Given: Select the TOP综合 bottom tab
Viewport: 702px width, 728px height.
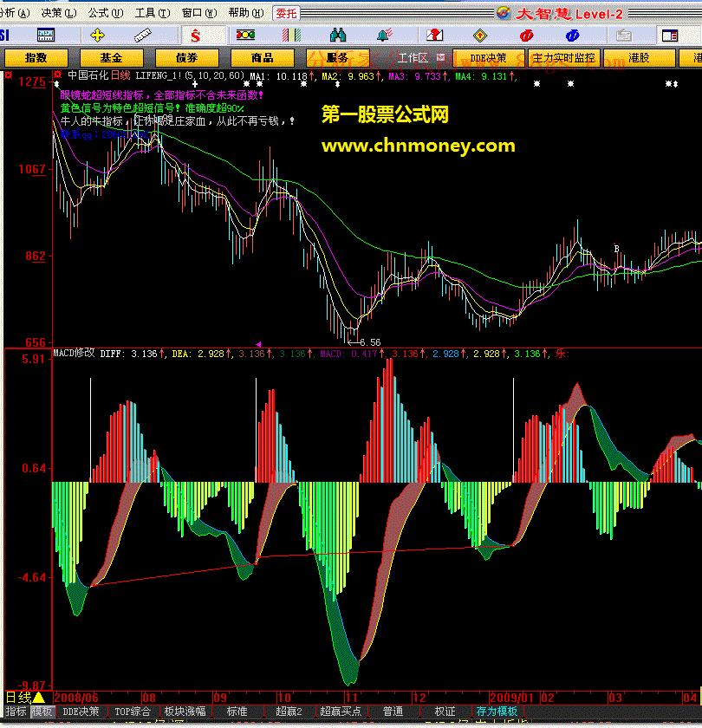Looking at the screenshot, I should (x=133, y=712).
